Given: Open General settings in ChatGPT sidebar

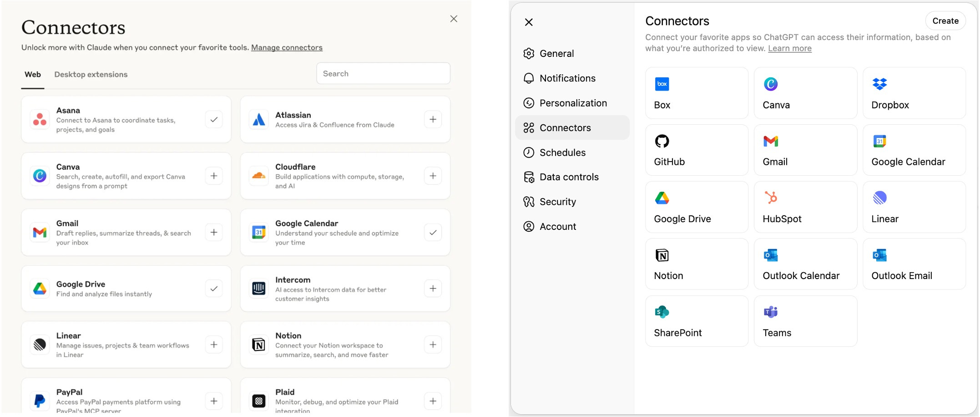Looking at the screenshot, I should point(572,54).
